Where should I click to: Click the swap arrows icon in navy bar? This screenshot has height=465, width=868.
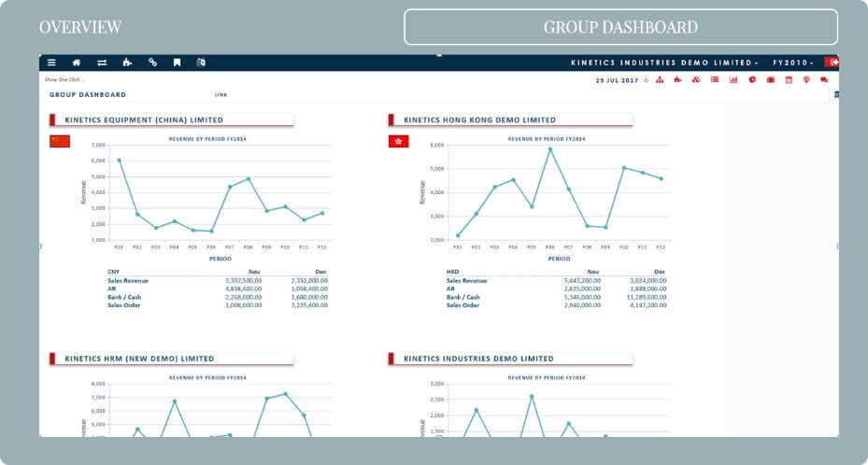point(102,63)
